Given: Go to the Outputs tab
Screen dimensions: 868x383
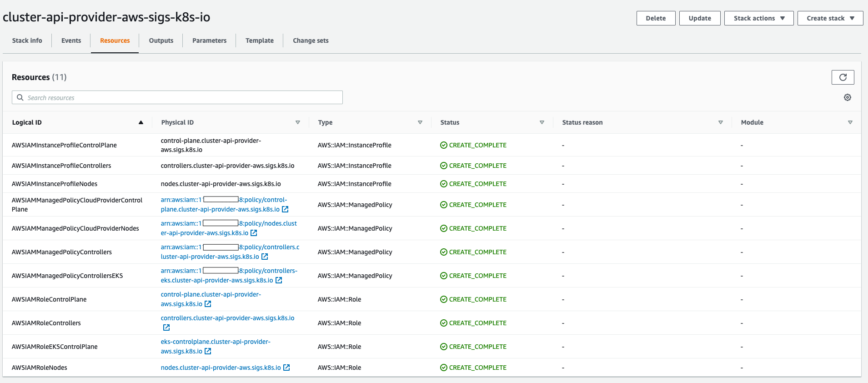Looking at the screenshot, I should (161, 40).
